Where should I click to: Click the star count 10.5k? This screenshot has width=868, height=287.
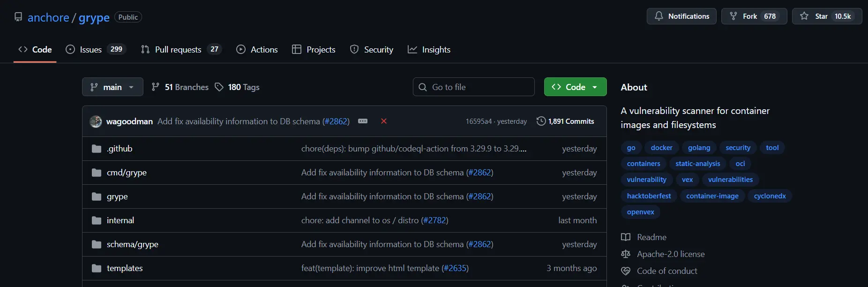(843, 16)
